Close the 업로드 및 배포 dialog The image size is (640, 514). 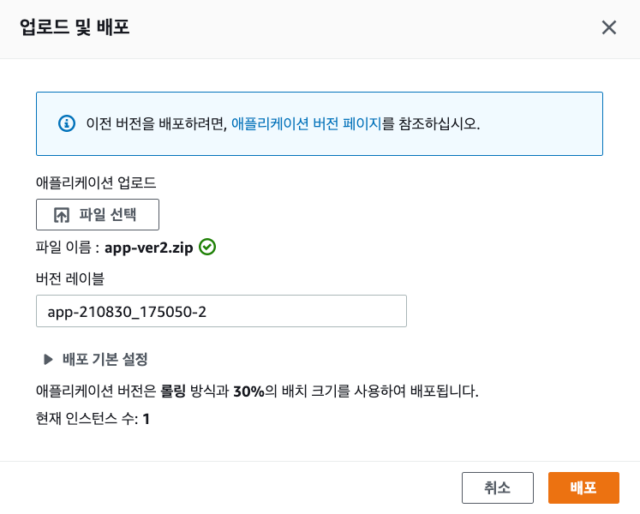tap(609, 28)
